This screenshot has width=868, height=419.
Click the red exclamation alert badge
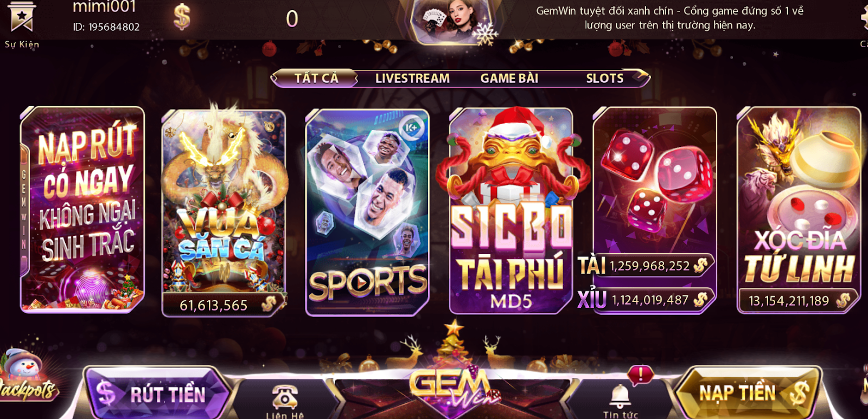(x=640, y=375)
